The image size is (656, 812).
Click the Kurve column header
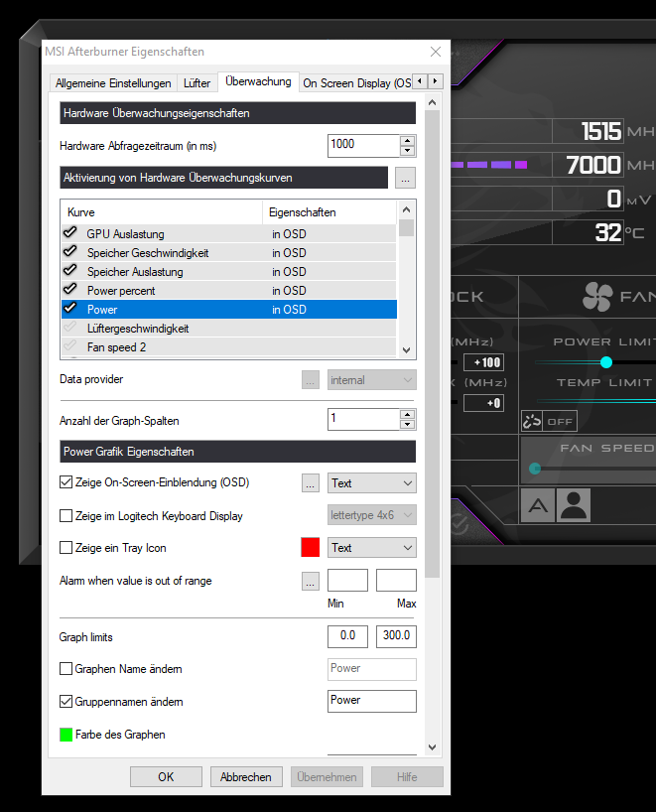[162, 212]
